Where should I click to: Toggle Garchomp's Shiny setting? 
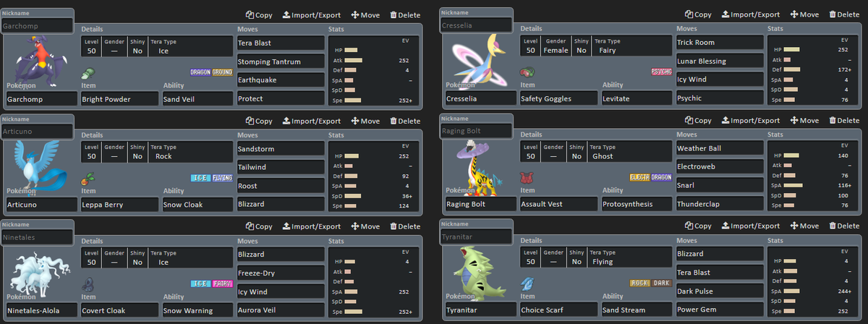pos(137,47)
